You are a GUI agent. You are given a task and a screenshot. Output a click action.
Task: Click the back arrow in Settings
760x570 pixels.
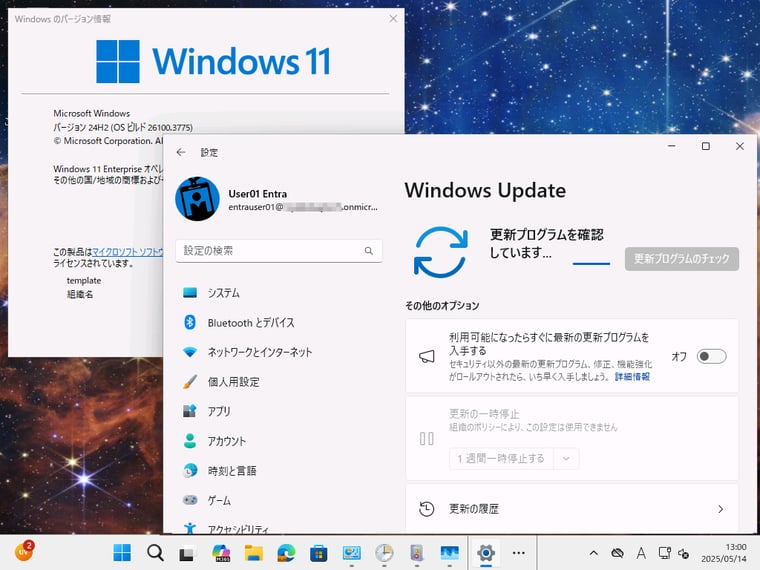pos(181,152)
